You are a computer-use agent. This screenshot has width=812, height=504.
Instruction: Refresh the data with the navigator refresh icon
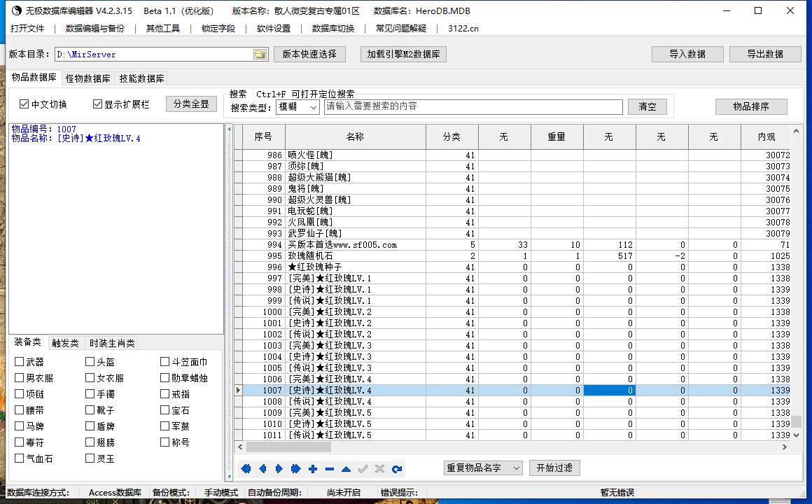pyautogui.click(x=397, y=469)
